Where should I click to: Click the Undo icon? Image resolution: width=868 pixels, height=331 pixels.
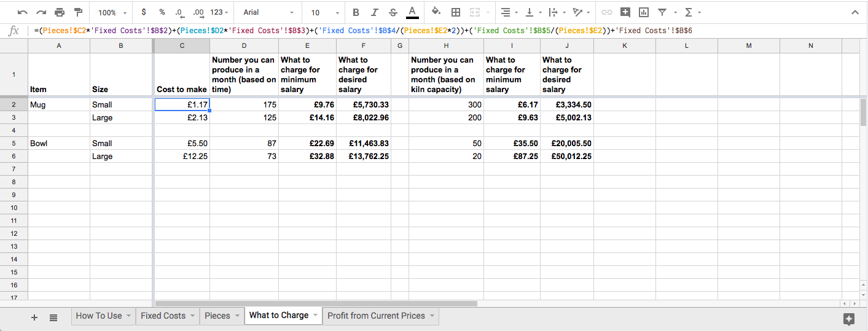pos(23,12)
